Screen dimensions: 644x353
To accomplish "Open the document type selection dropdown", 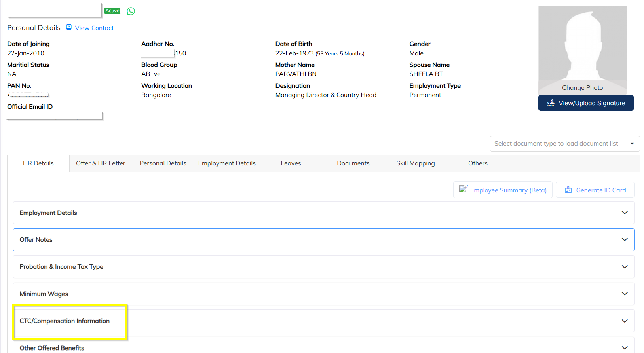I will [565, 144].
